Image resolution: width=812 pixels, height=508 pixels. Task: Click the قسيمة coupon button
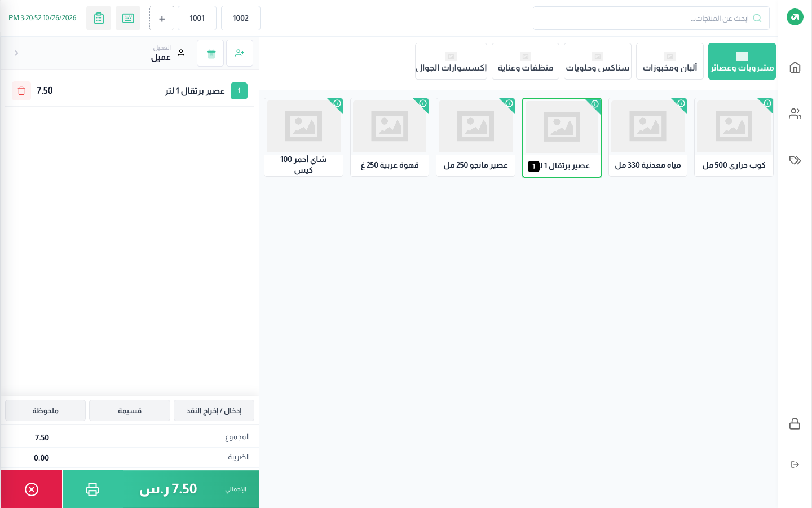point(130,410)
